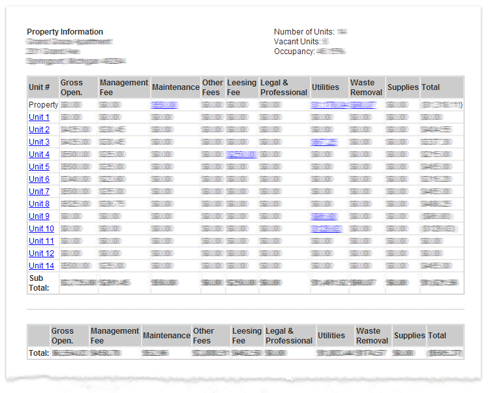
Task: Open the Unit 10 link
Action: [x=41, y=229]
